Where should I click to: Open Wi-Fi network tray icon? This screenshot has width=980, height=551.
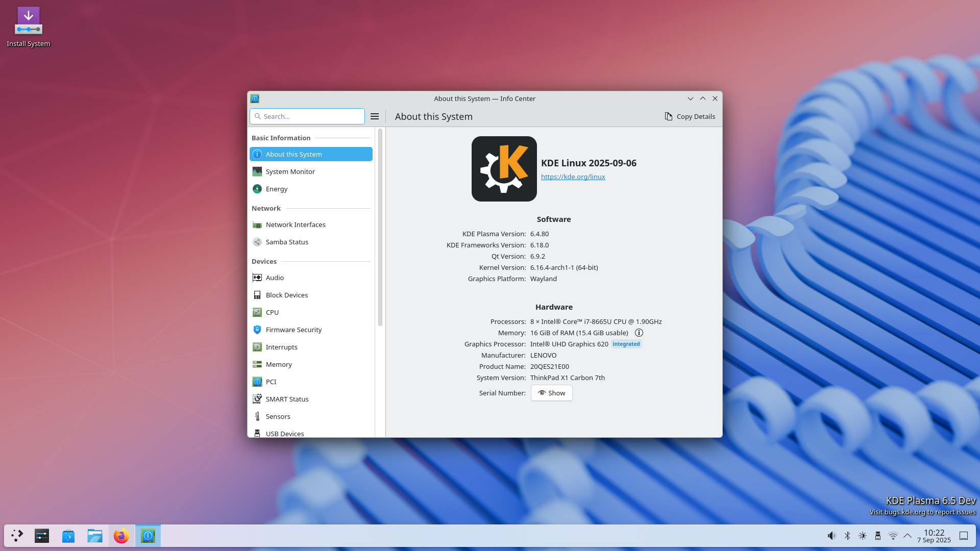click(x=893, y=536)
